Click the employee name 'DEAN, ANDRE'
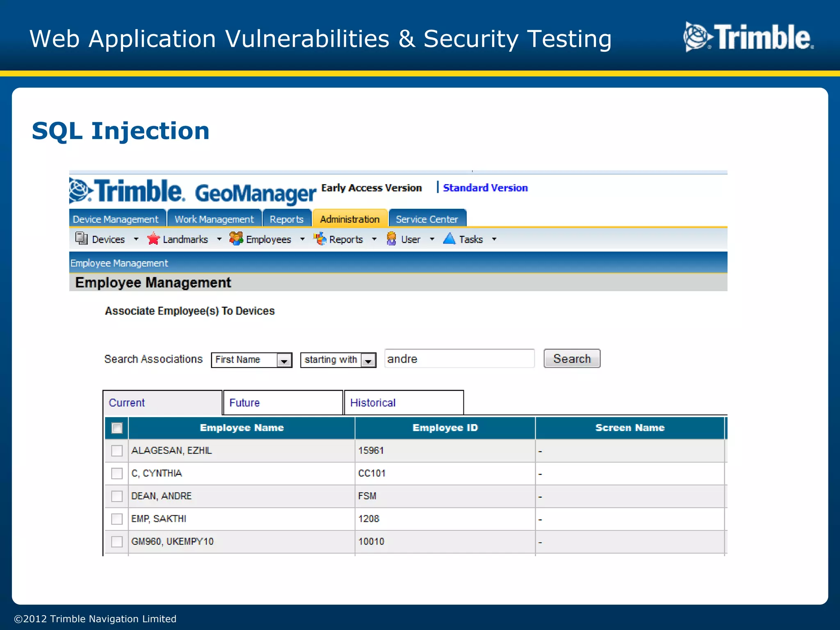Screen dimensions: 840x630 pos(162,496)
